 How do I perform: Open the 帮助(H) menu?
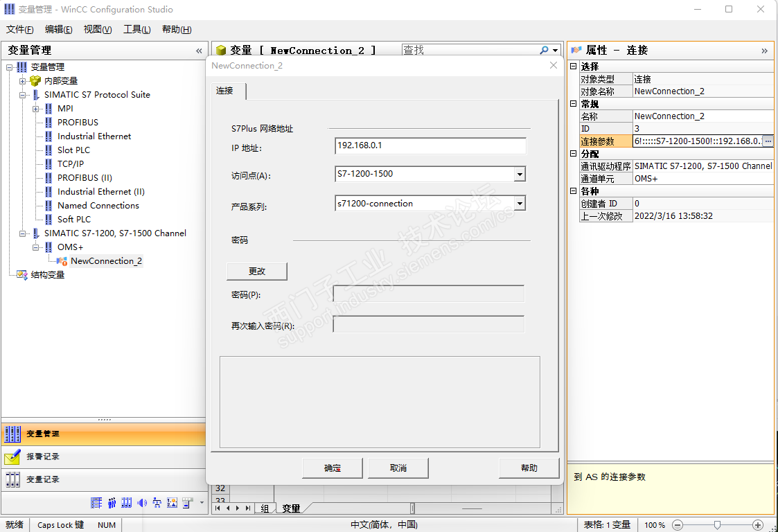point(177,30)
